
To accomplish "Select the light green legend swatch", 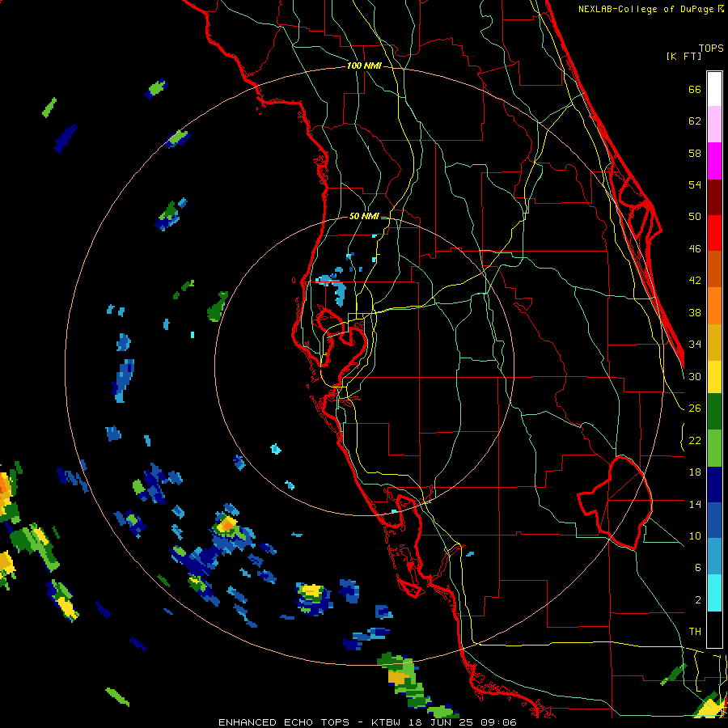I will coord(714,448).
